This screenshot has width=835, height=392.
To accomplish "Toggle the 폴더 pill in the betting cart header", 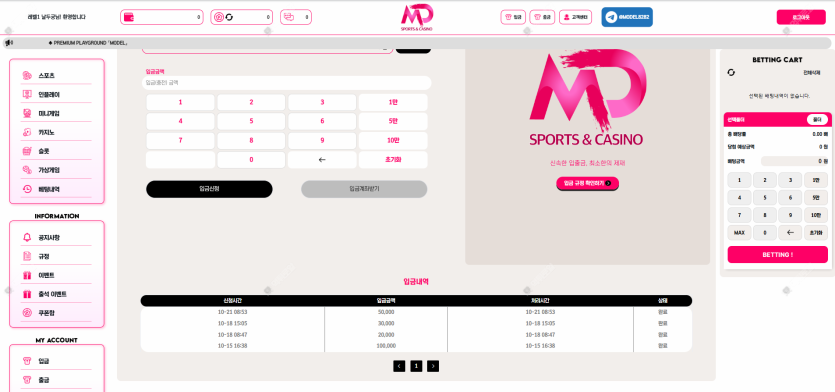I will [817, 120].
